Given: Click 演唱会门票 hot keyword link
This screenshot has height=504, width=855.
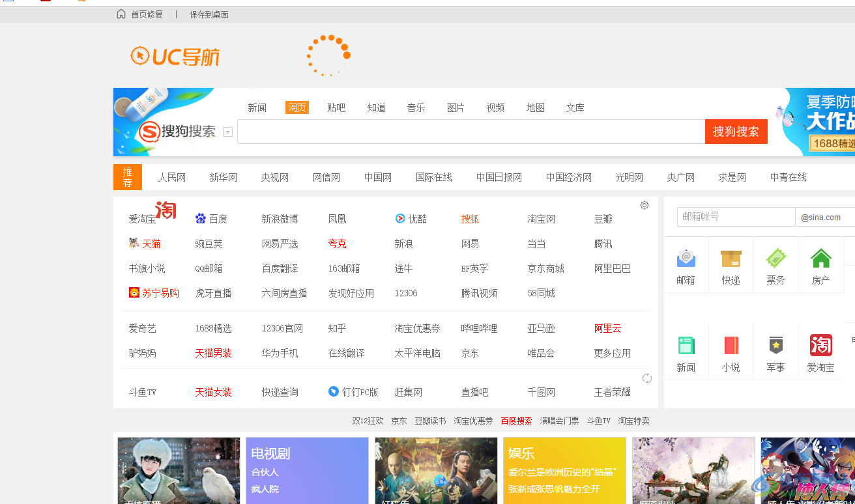Looking at the screenshot, I should pyautogui.click(x=559, y=421).
